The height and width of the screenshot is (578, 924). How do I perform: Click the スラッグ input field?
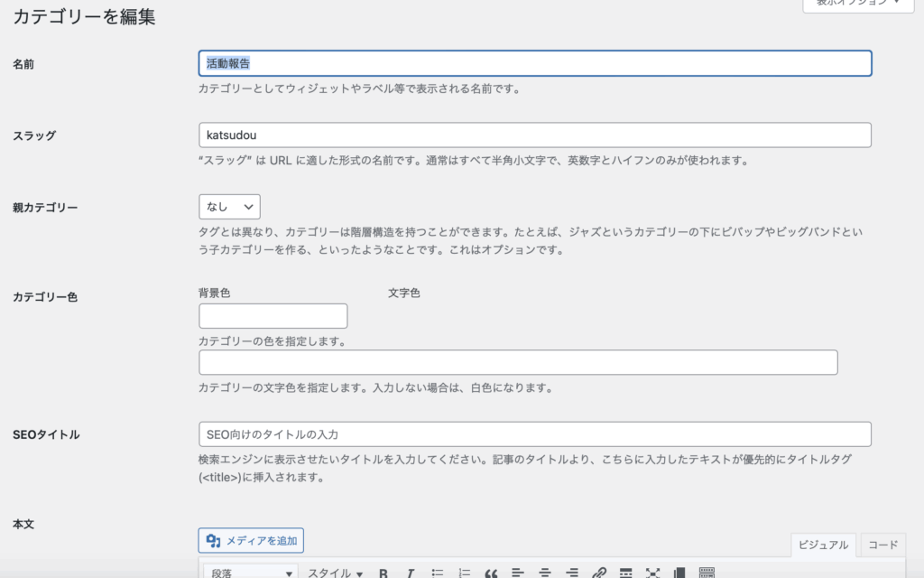(x=534, y=135)
